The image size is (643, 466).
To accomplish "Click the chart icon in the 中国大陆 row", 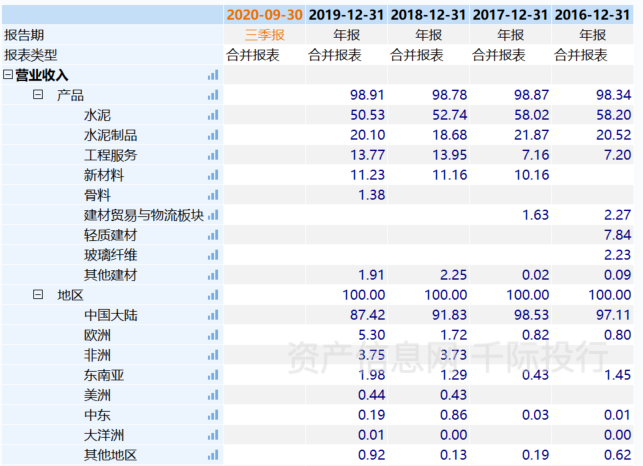I will coord(212,315).
